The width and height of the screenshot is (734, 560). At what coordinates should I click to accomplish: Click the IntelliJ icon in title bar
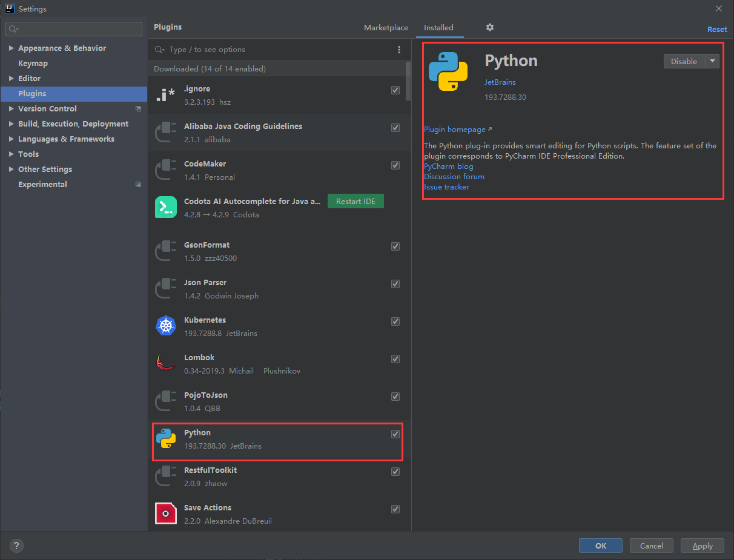click(x=9, y=8)
